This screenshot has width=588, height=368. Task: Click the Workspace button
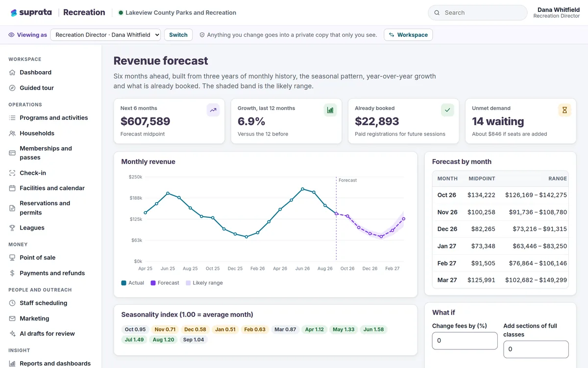coord(408,35)
